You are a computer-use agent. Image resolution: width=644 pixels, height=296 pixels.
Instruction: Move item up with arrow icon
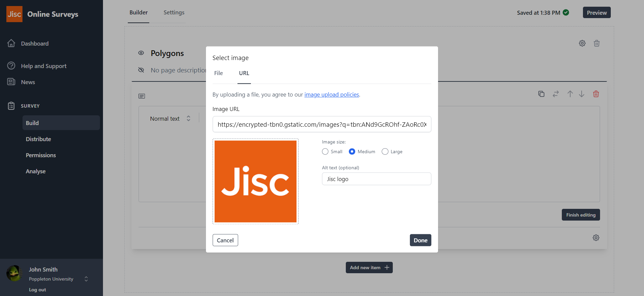click(570, 94)
